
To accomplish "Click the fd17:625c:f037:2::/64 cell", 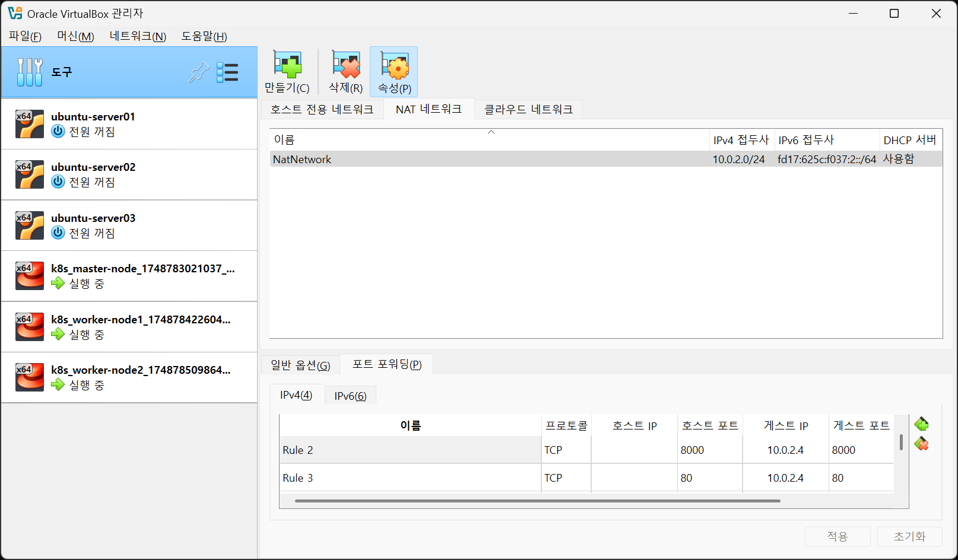I will pyautogui.click(x=827, y=159).
